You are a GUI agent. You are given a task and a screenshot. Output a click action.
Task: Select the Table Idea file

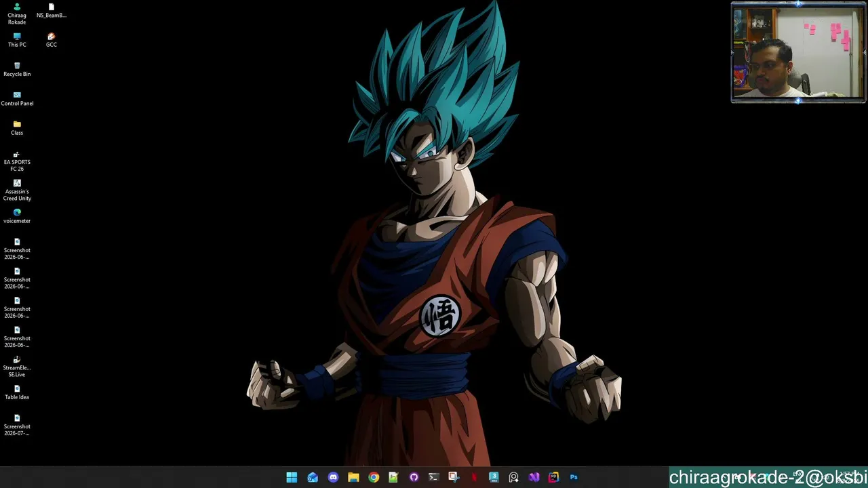click(x=17, y=392)
